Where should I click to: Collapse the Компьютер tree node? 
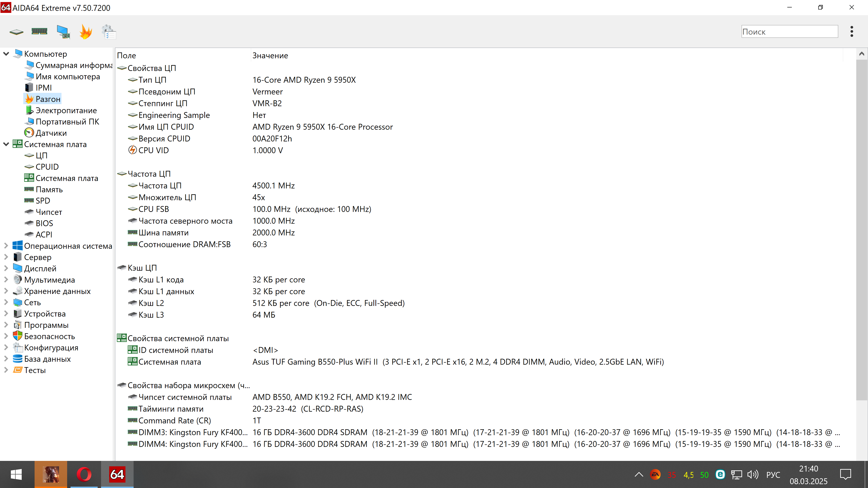pyautogui.click(x=6, y=54)
